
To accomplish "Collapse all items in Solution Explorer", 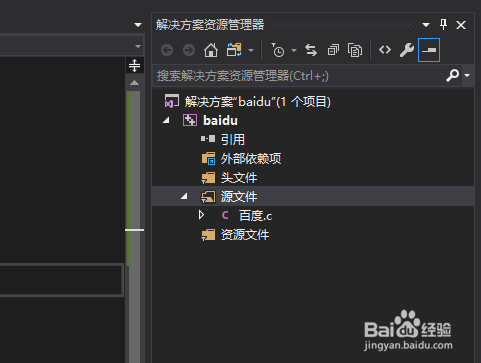I will (333, 50).
